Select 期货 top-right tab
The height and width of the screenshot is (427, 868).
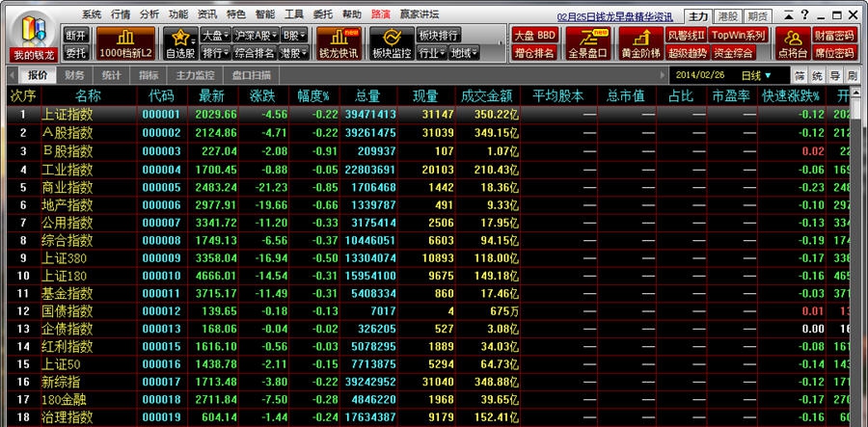pyautogui.click(x=758, y=16)
